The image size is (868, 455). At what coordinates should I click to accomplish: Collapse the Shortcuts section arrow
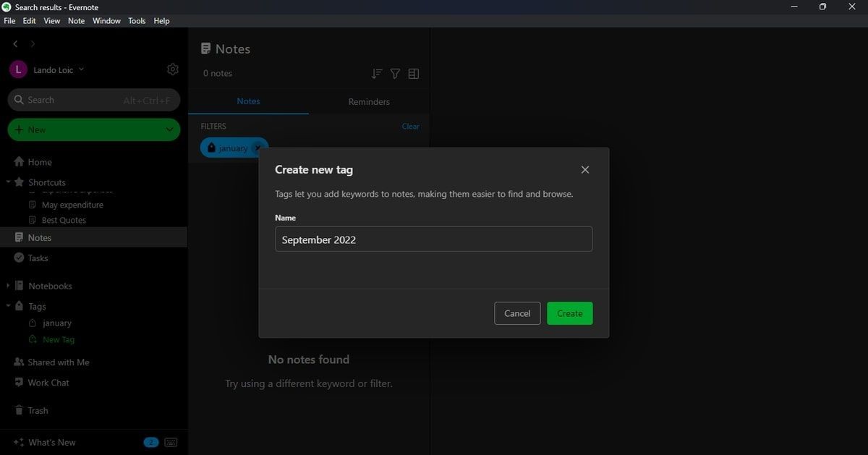click(x=8, y=182)
